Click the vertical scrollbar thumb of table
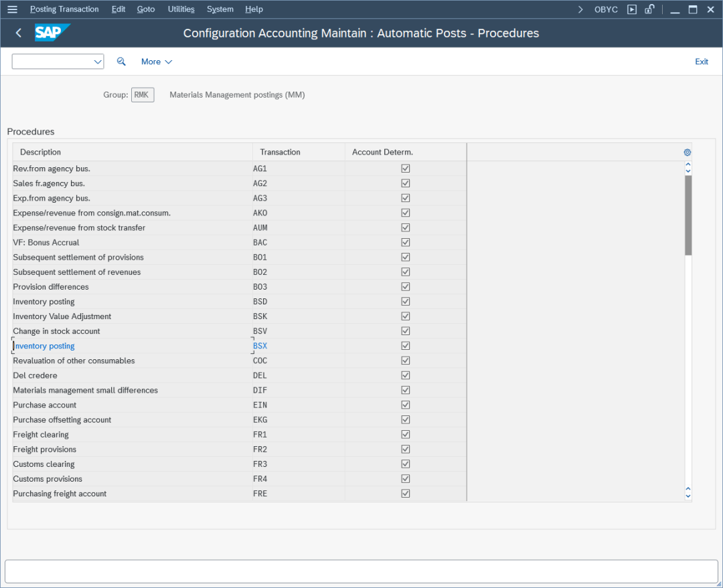This screenshot has width=723, height=588. point(688,214)
